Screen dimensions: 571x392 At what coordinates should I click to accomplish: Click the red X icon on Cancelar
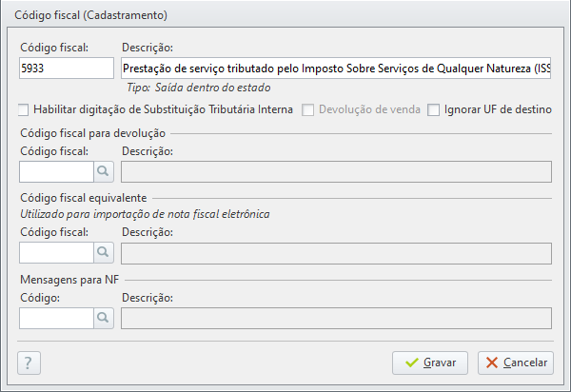click(492, 363)
